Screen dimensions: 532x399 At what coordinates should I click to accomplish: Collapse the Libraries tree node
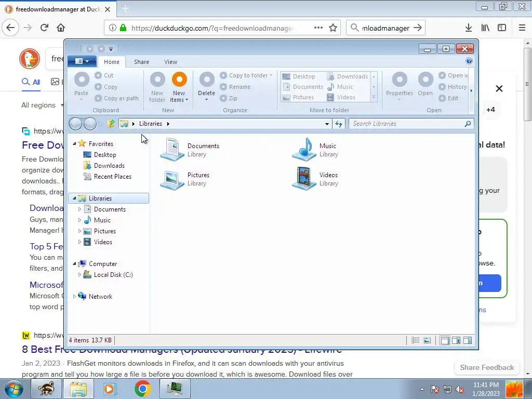[x=74, y=198]
